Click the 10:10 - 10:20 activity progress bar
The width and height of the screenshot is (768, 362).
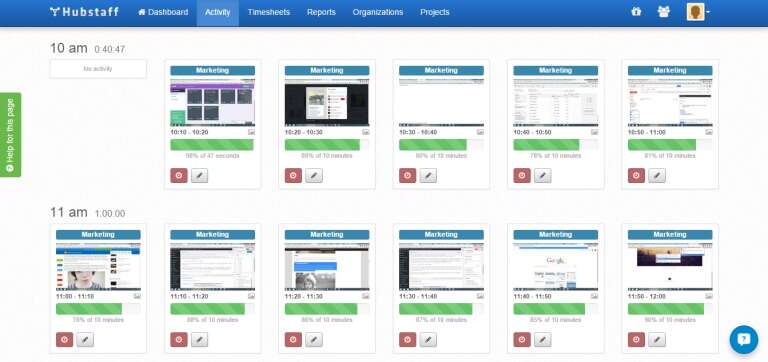[213, 145]
